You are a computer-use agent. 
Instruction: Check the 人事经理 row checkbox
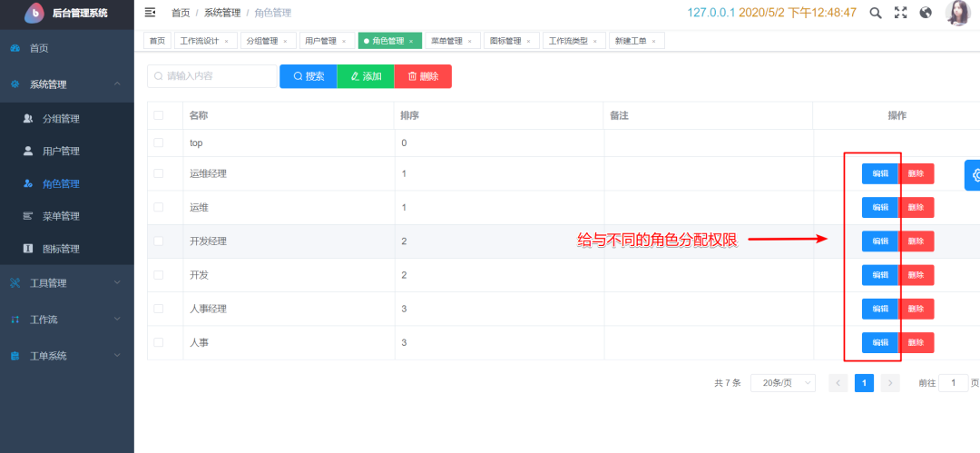pyautogui.click(x=159, y=309)
